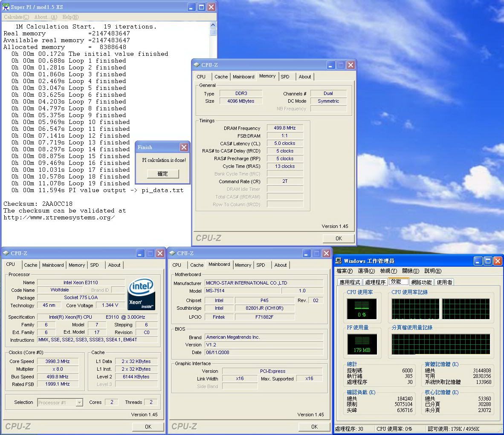Minimize the Windows Task Manager window
504x435 pixels.
pos(478,261)
